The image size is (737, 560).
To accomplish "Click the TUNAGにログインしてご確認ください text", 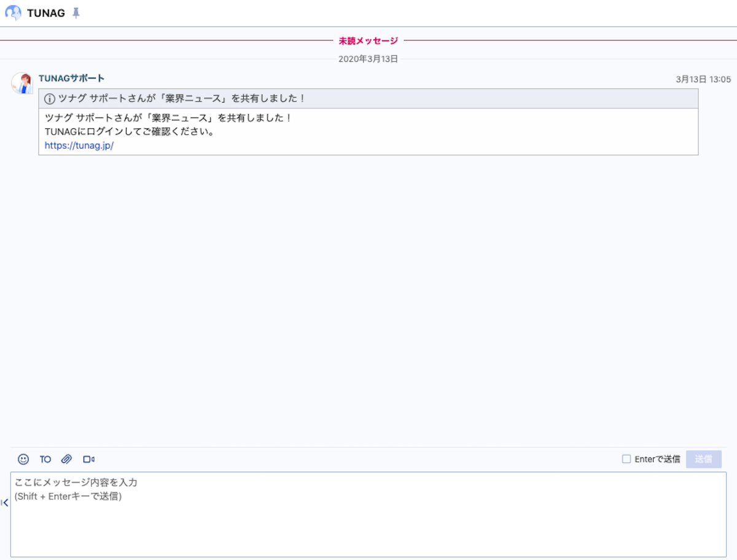I will pos(130,131).
